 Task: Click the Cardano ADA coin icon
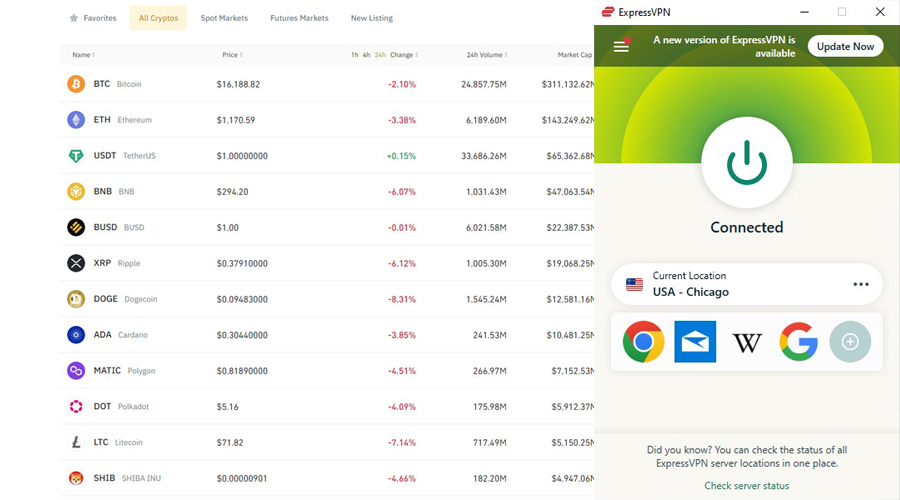(76, 335)
